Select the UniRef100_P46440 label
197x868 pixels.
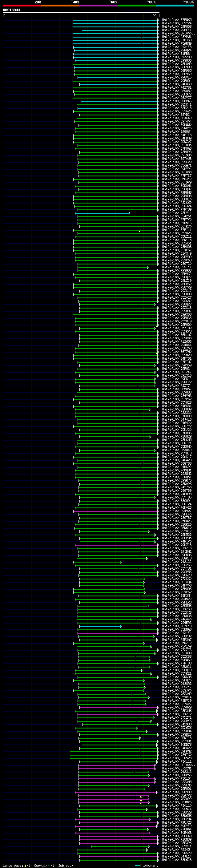coord(177,619)
